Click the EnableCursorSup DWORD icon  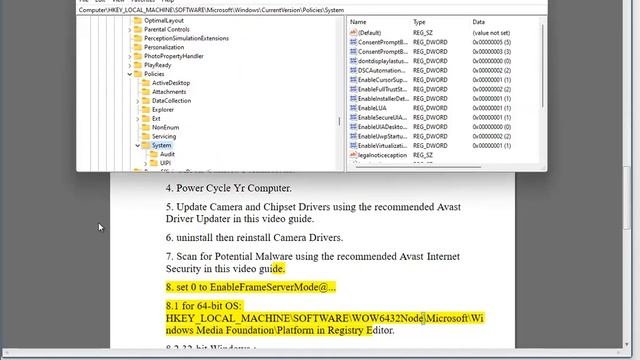353,80
